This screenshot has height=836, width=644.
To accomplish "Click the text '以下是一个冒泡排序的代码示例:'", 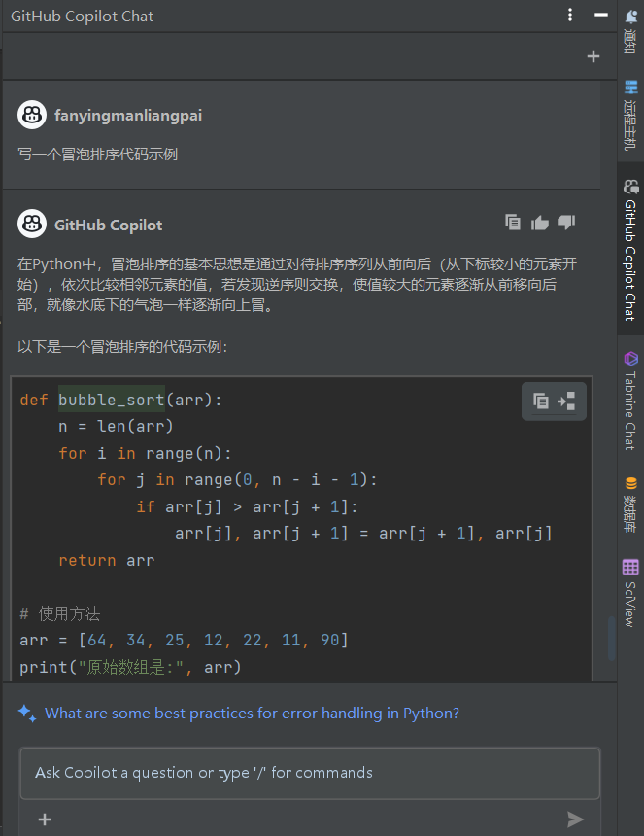I will [x=122, y=347].
